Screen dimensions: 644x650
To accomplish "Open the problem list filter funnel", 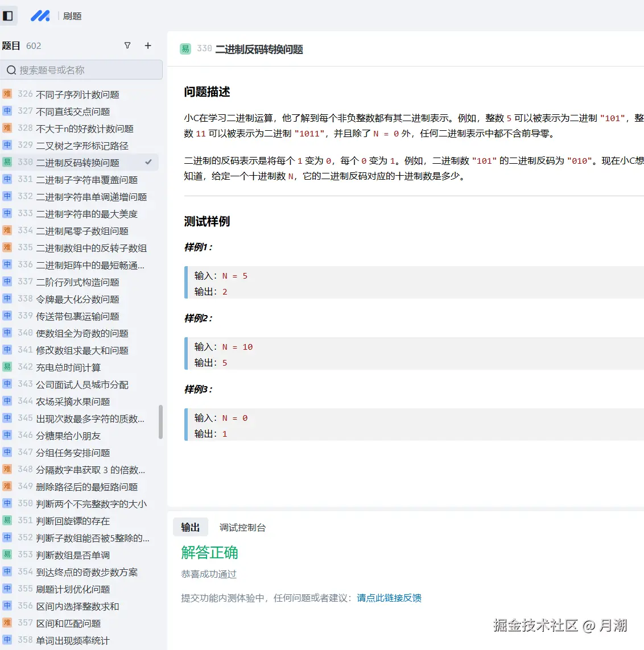I will 127,45.
